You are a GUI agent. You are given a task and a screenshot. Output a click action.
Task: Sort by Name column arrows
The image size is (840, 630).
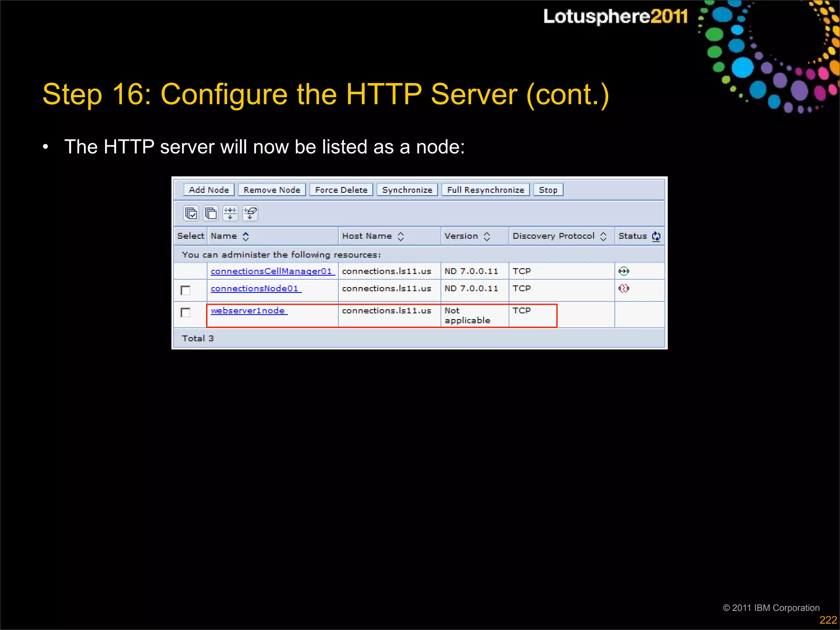pos(245,236)
